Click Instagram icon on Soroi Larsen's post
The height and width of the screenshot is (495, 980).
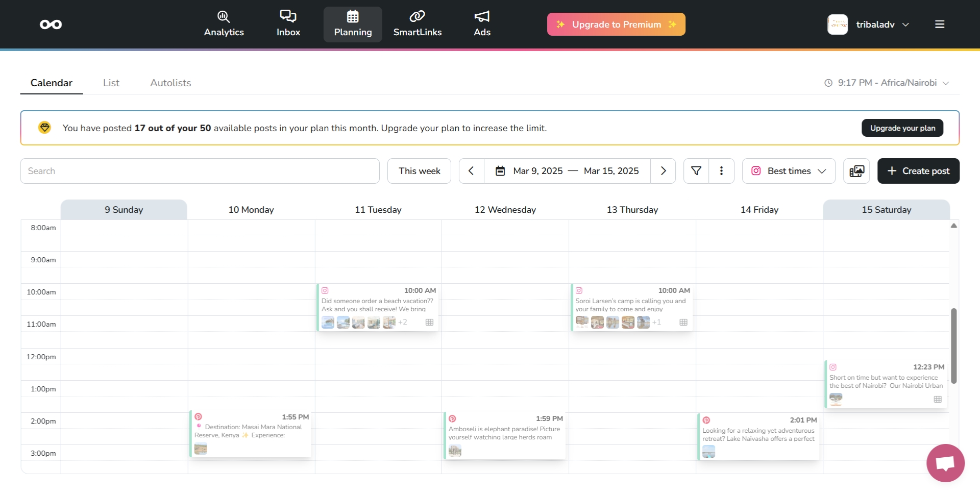click(x=579, y=290)
